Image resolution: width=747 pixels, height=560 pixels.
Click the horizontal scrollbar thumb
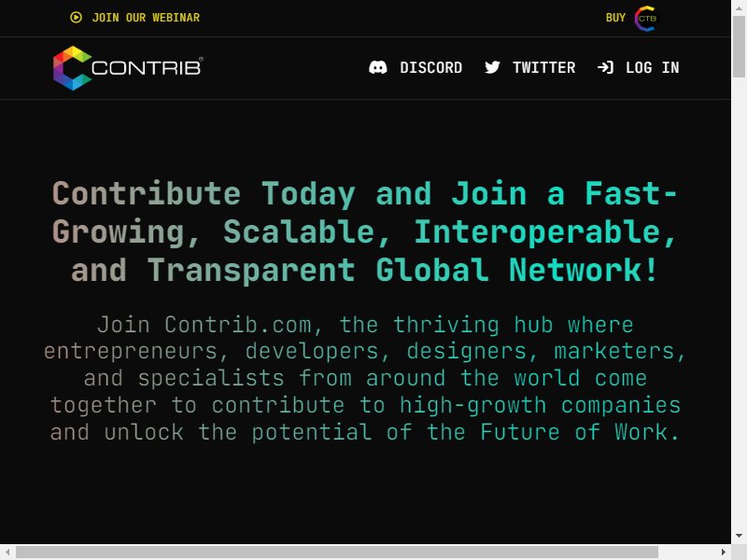337,552
